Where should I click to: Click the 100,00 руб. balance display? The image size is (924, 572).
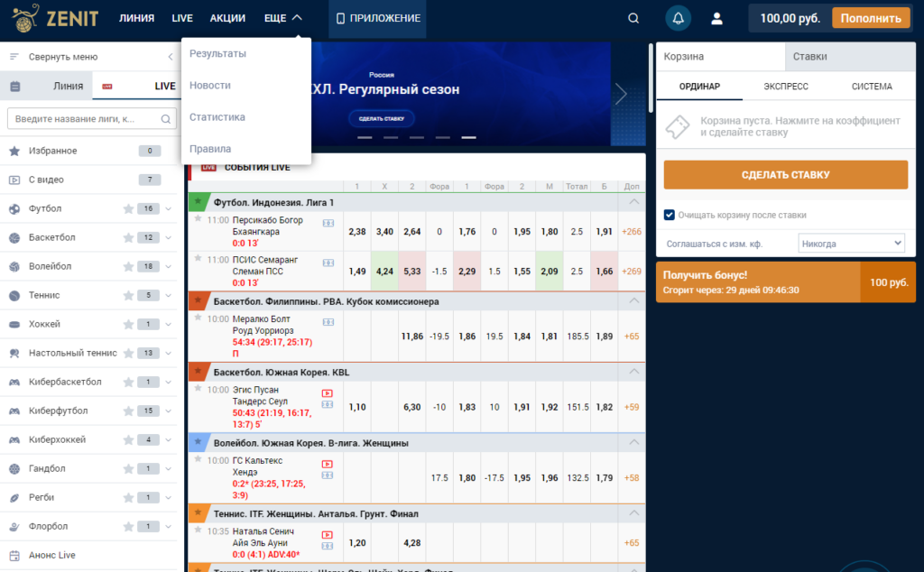(x=790, y=18)
